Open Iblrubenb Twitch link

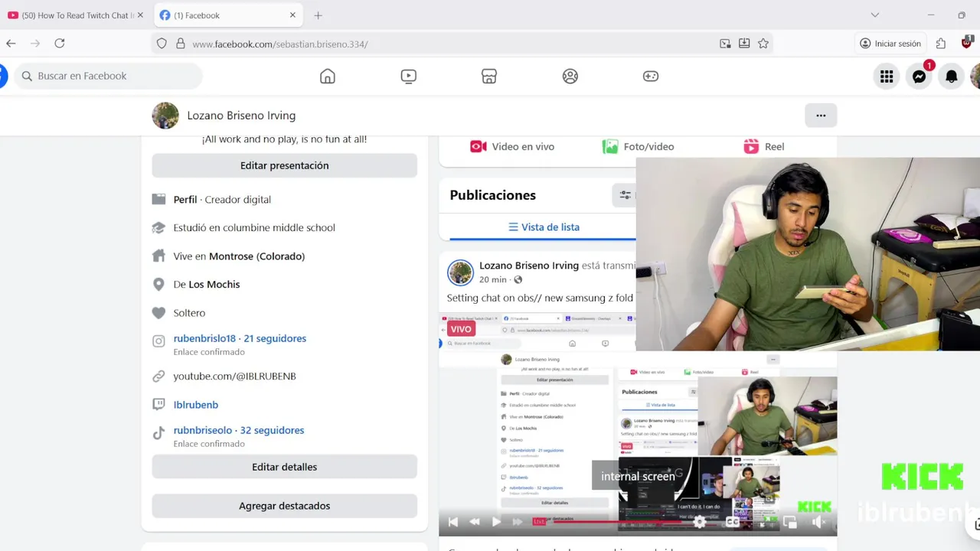coord(196,404)
